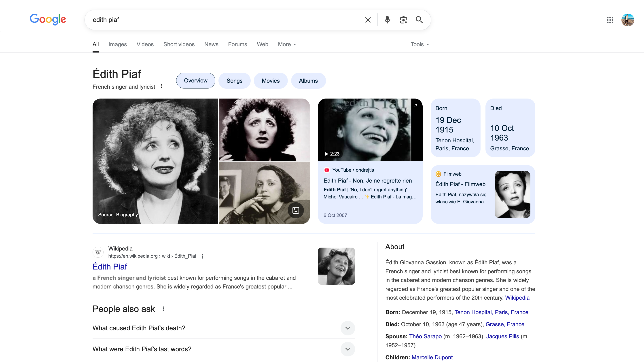Click the Died 10 Oct 1963 card

point(510,128)
